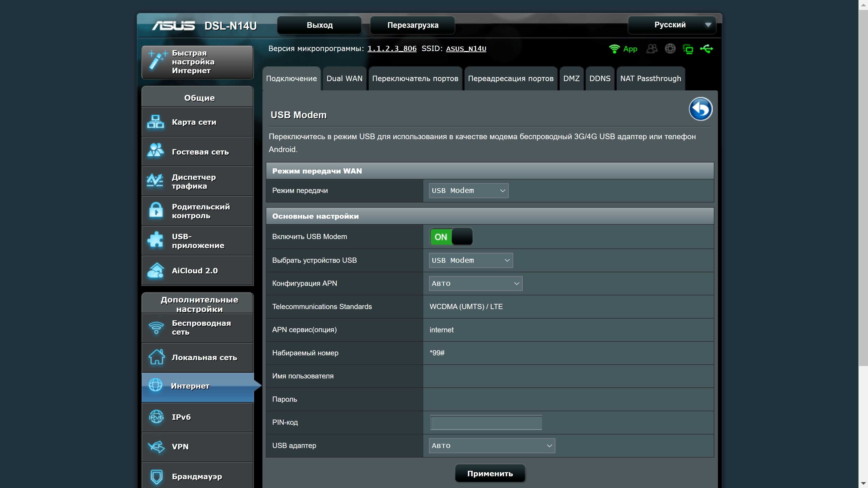Open the Локальная сеть menu item
The width and height of the screenshot is (868, 488).
click(x=198, y=358)
